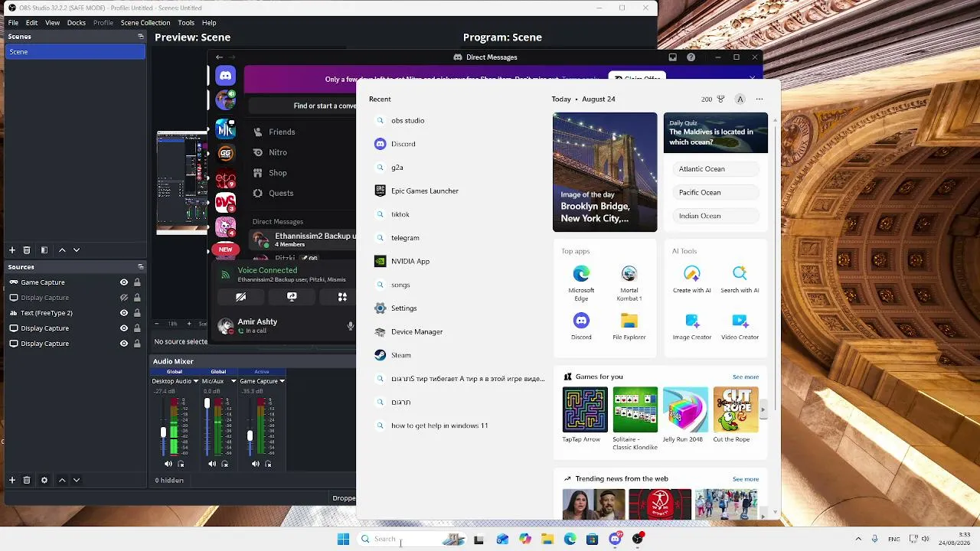Remove selected scene with Scenes trash icon
Image resolution: width=980 pixels, height=551 pixels.
click(27, 250)
